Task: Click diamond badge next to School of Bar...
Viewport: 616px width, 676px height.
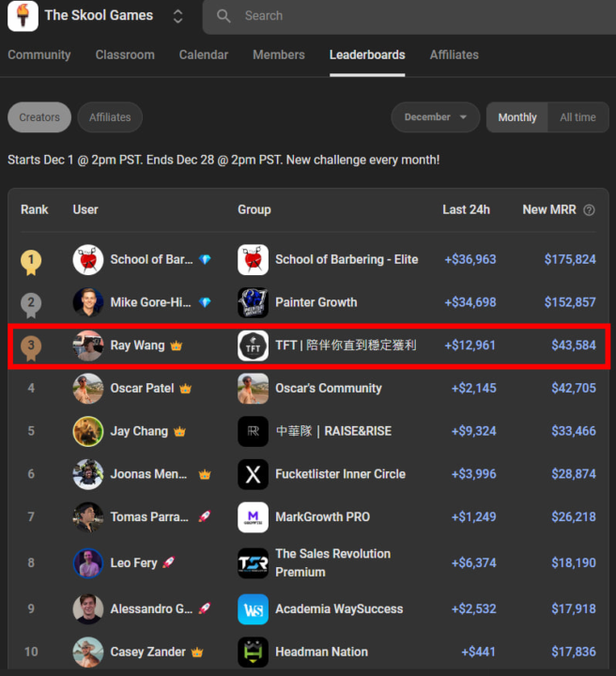Action: (205, 259)
